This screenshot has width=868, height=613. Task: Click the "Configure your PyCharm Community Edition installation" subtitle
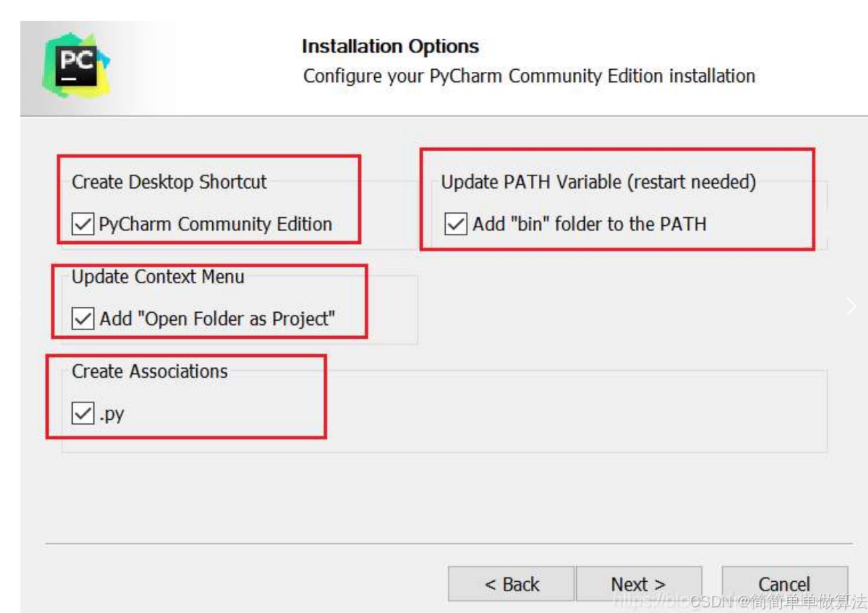click(529, 76)
